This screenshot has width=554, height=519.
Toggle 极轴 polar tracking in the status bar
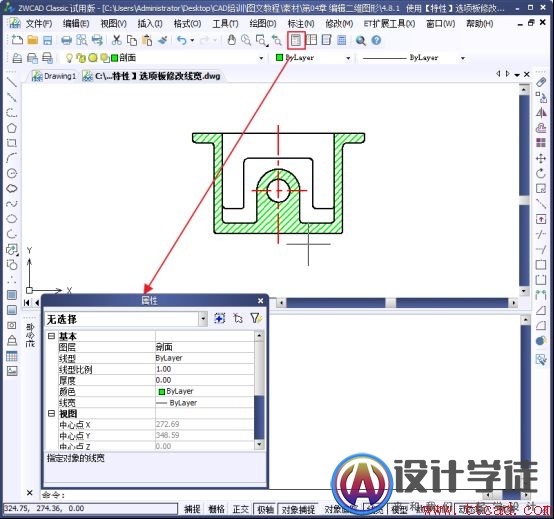click(265, 509)
